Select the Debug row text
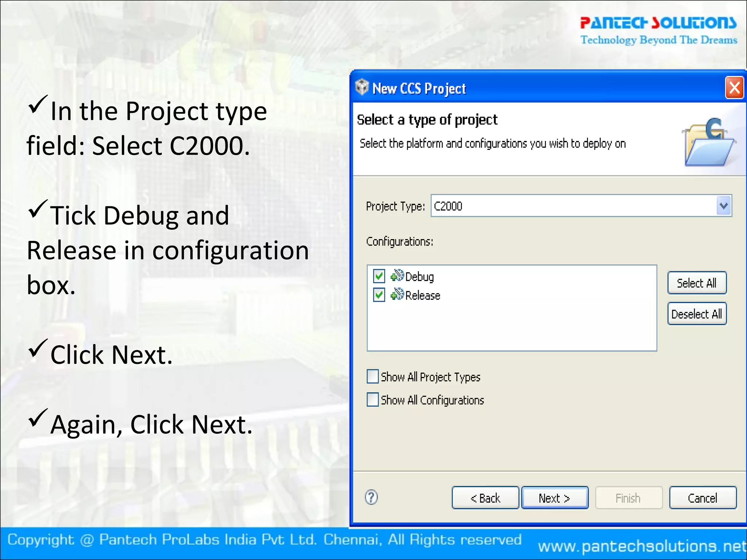The height and width of the screenshot is (560, 747). 419,277
